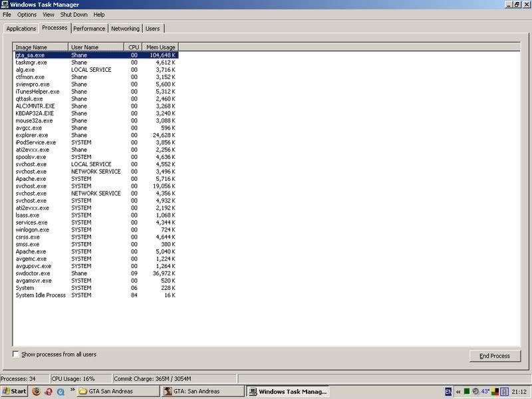
Task: Switch to the Performance tab
Action: (89, 29)
